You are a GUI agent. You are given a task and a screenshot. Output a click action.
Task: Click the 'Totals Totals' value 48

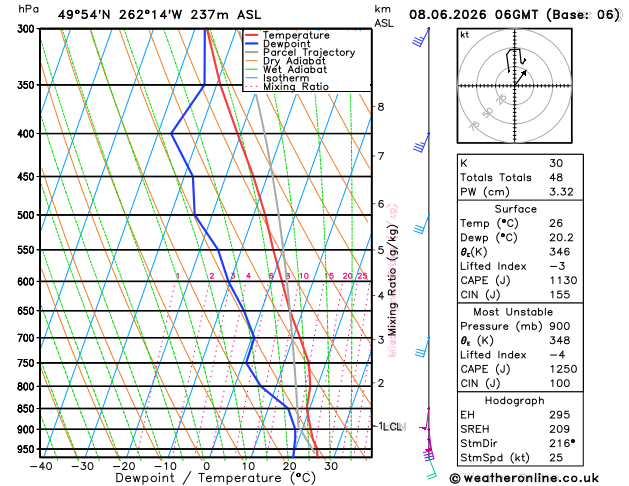click(556, 177)
